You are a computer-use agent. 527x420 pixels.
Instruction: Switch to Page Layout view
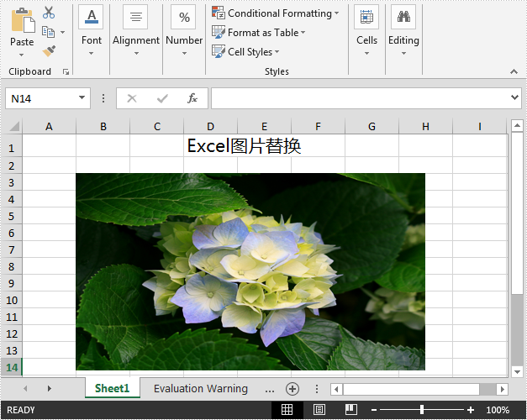tap(319, 410)
